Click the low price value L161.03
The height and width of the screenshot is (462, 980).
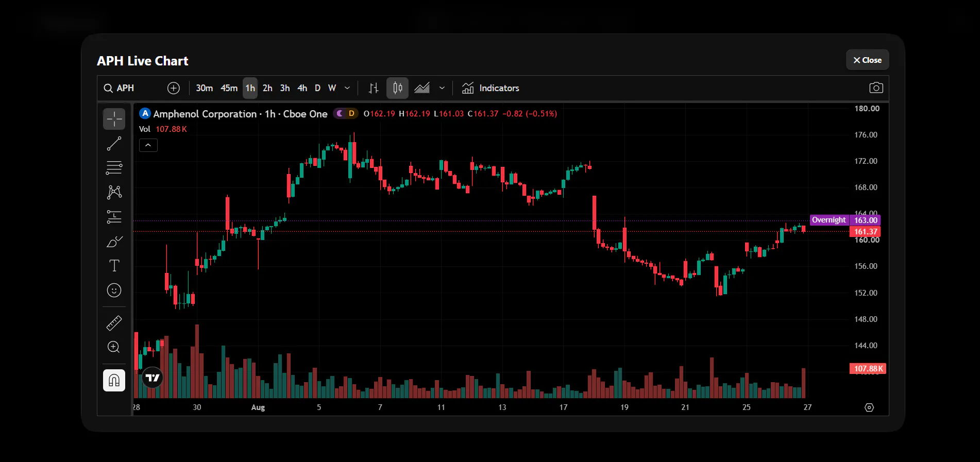(x=449, y=114)
